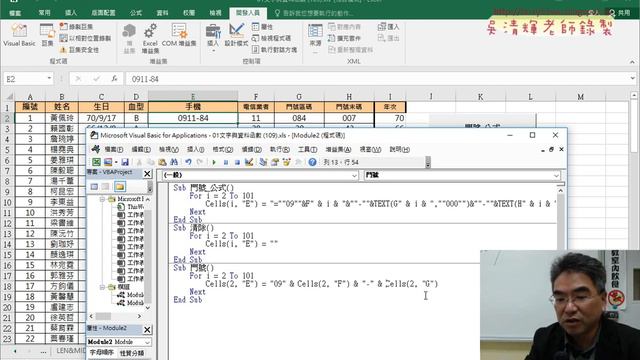The width and height of the screenshot is (640, 360).
Task: Switch to the 公式 (Formulas) ribbon tab
Action: [x=136, y=13]
